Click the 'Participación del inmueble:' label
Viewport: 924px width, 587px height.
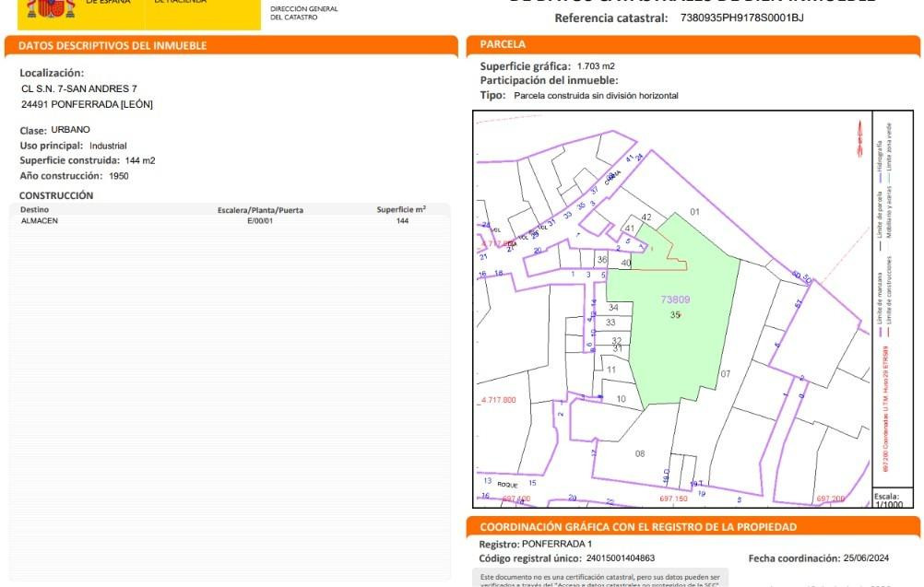pyautogui.click(x=550, y=81)
